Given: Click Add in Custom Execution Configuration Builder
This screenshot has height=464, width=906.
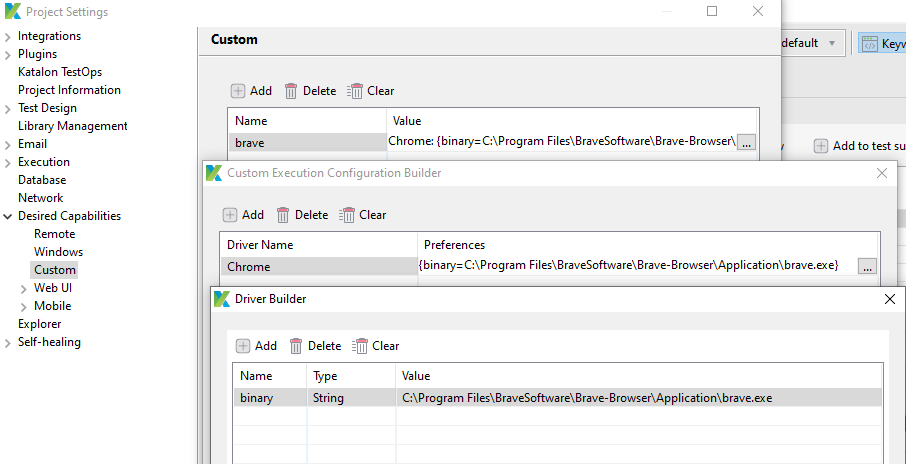Looking at the screenshot, I should [x=243, y=215].
